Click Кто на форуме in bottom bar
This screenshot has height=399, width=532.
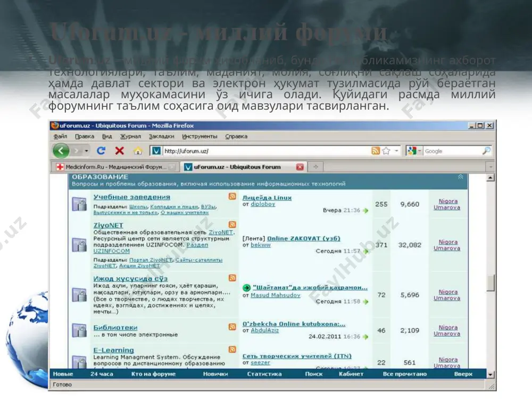coord(153,374)
